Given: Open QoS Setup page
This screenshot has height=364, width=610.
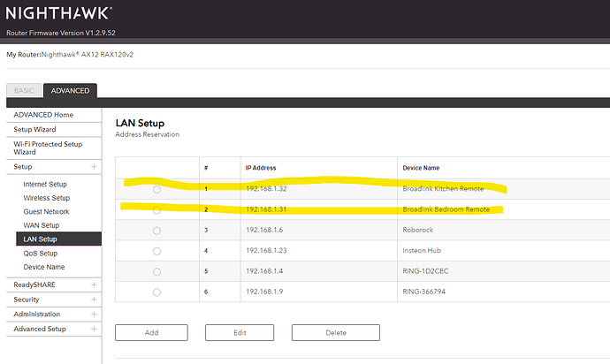Looking at the screenshot, I should pyautogui.click(x=41, y=254).
